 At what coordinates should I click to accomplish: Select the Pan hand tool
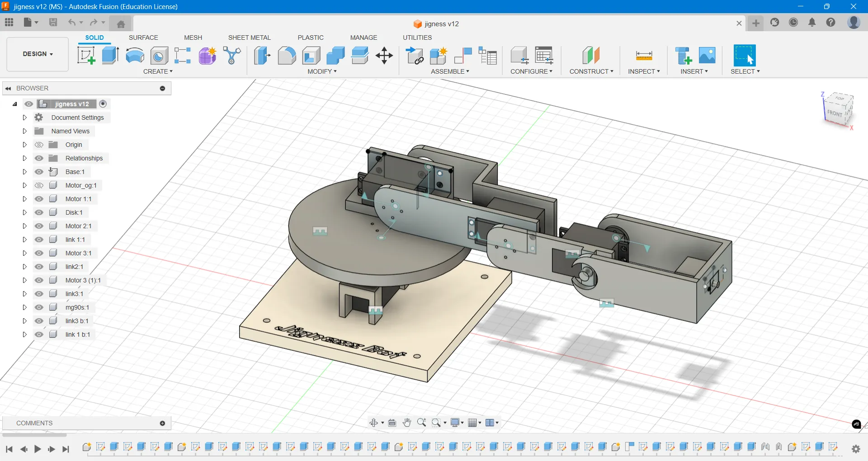[407, 423]
